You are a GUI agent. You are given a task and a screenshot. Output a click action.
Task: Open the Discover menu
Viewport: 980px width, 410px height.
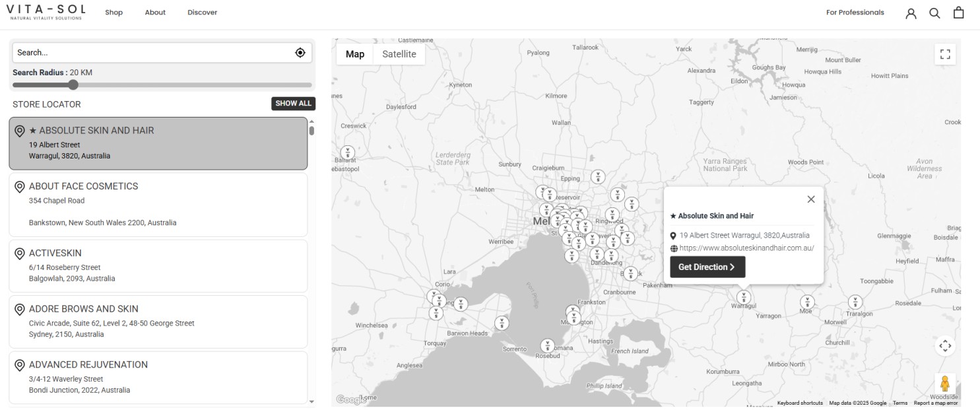[x=202, y=13]
